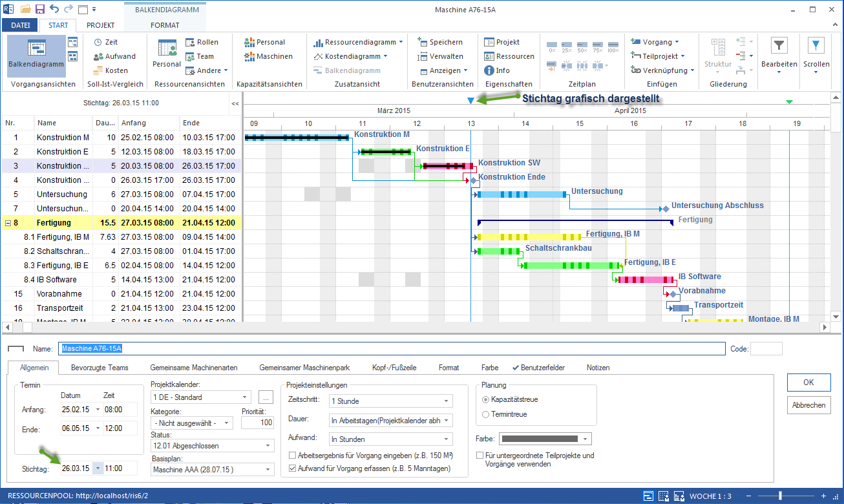Click the Zeit comparison icon
The image size is (844, 504).
(x=98, y=42)
